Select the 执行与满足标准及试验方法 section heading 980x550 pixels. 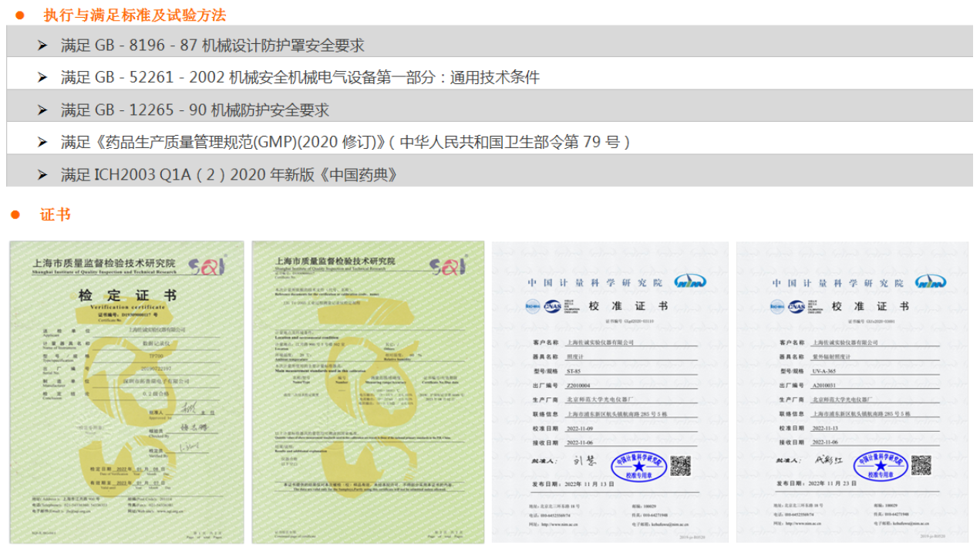(x=135, y=15)
